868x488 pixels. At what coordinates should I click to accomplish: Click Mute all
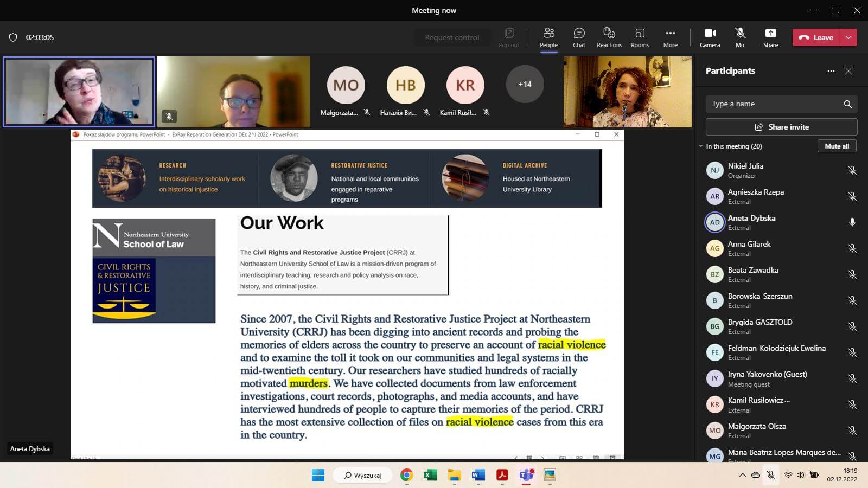pyautogui.click(x=837, y=146)
